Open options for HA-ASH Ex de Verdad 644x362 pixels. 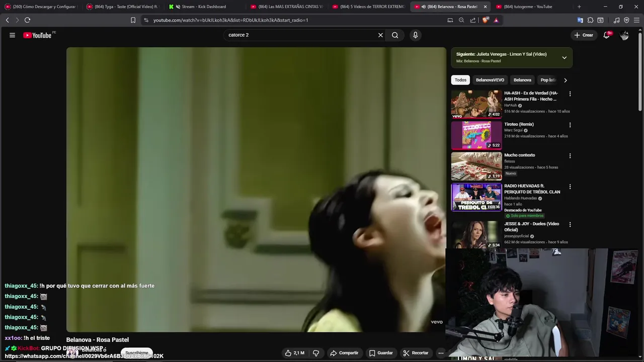click(x=570, y=94)
